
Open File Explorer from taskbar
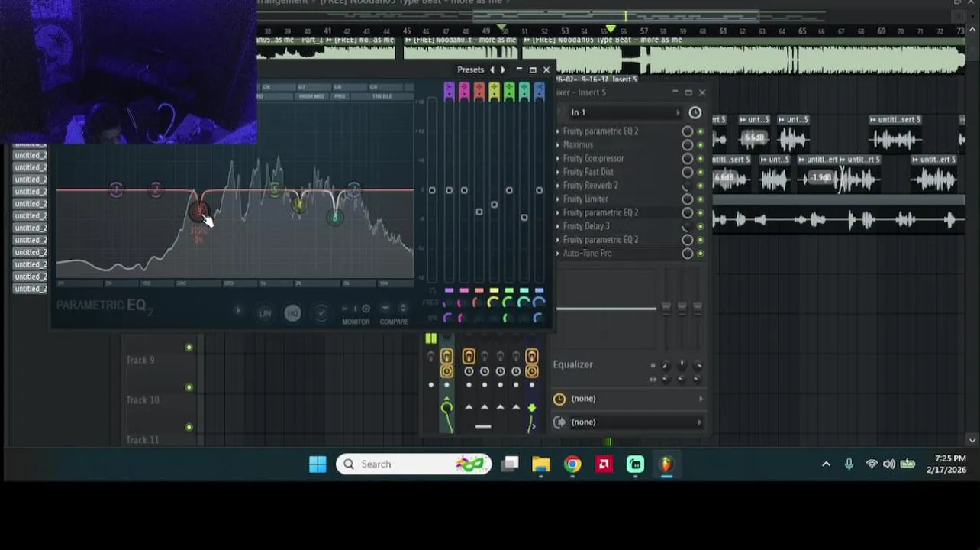[x=541, y=464]
